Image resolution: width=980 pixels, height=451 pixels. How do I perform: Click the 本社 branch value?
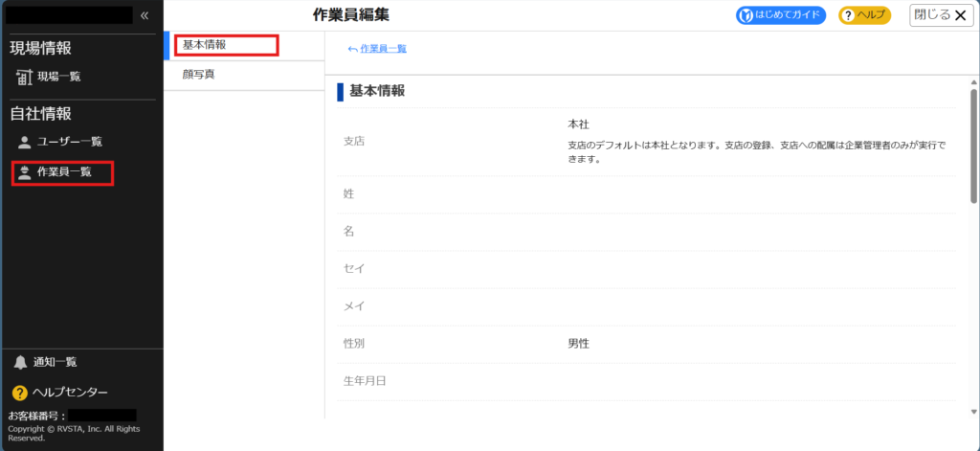click(578, 124)
